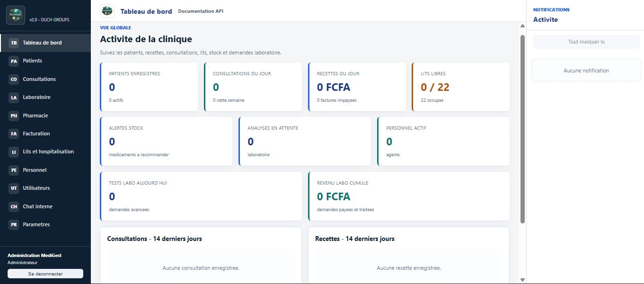Viewport: 644px width, 284px height.
Task: Click the TB icon badge in sidebar
Action: pos(14,43)
